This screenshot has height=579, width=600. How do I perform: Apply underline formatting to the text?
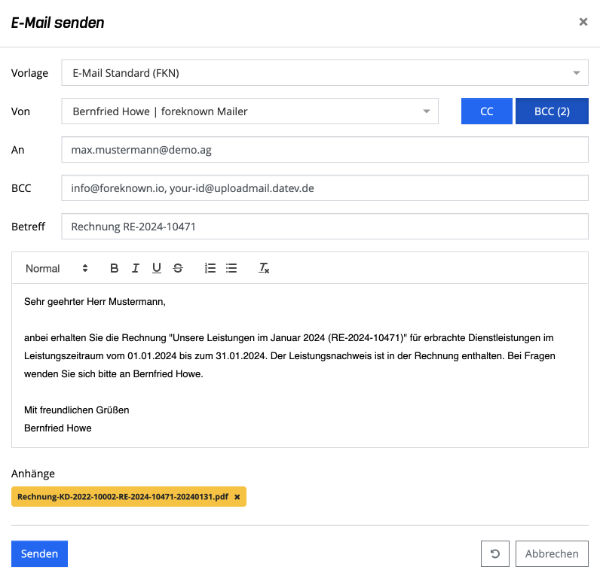point(157,268)
